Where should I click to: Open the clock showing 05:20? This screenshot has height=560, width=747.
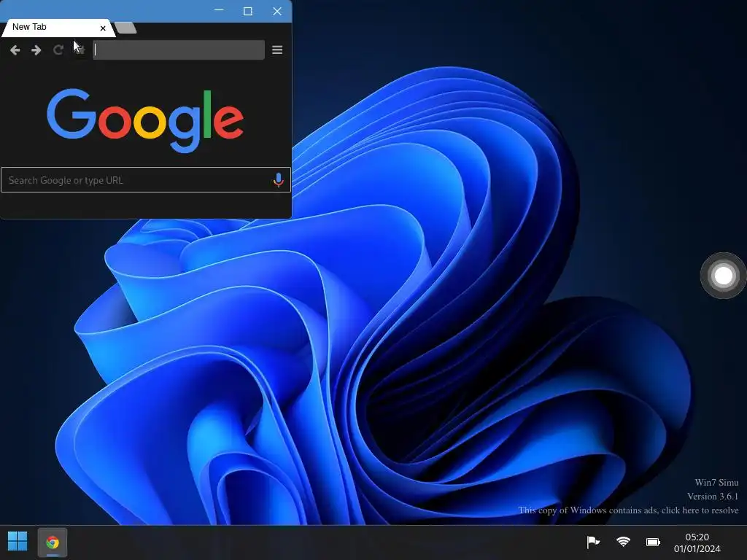(697, 542)
